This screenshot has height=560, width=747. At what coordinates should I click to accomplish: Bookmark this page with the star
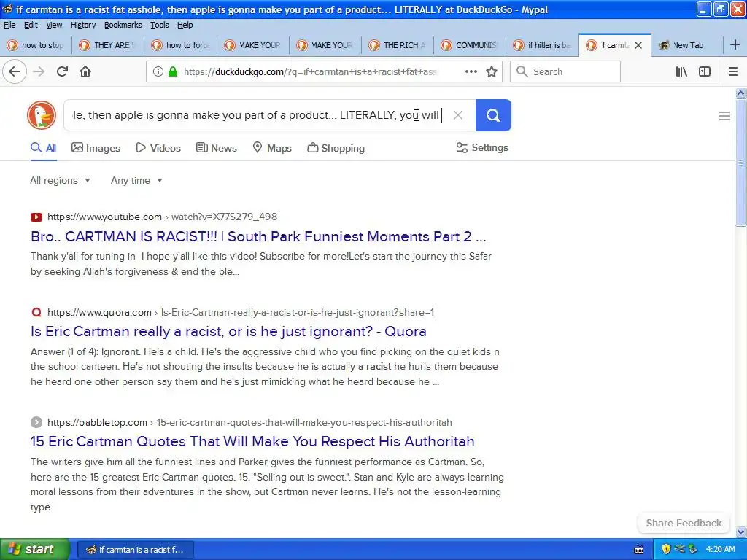coord(492,72)
